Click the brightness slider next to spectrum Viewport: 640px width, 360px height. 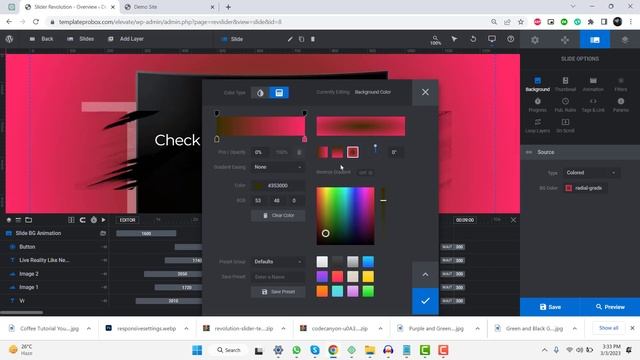[x=383, y=216]
